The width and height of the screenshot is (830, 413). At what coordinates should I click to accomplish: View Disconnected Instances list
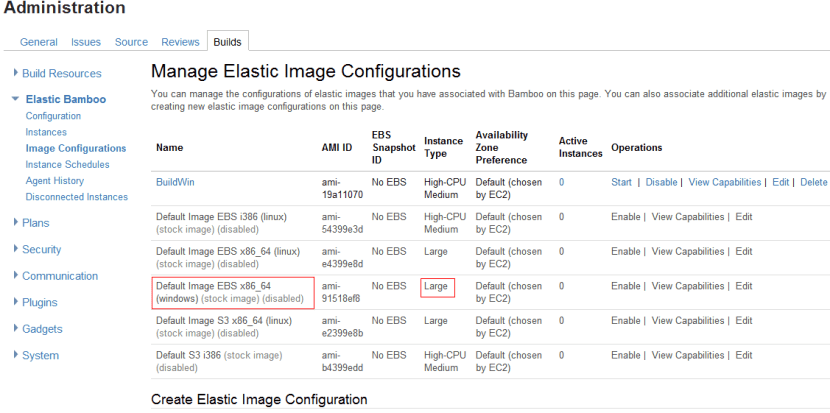[x=76, y=197]
